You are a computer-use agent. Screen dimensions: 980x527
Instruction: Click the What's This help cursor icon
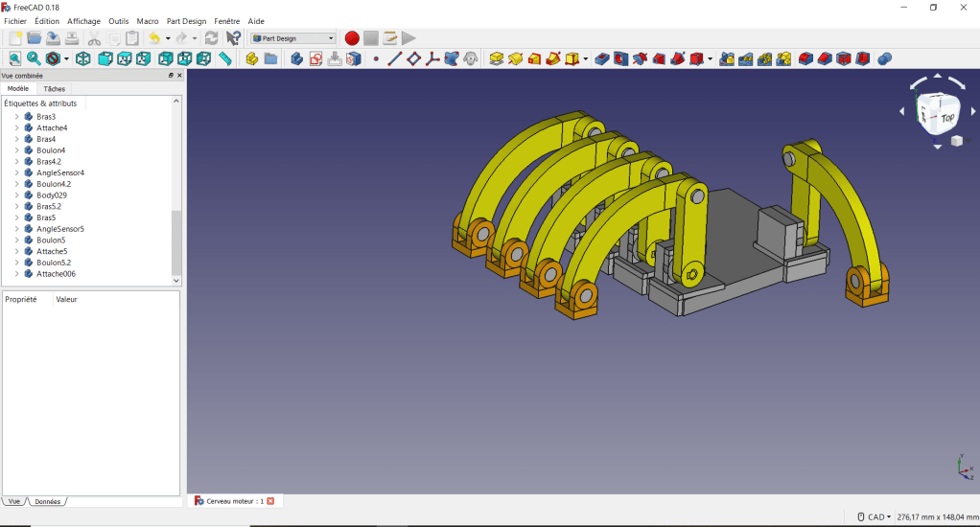tap(233, 38)
